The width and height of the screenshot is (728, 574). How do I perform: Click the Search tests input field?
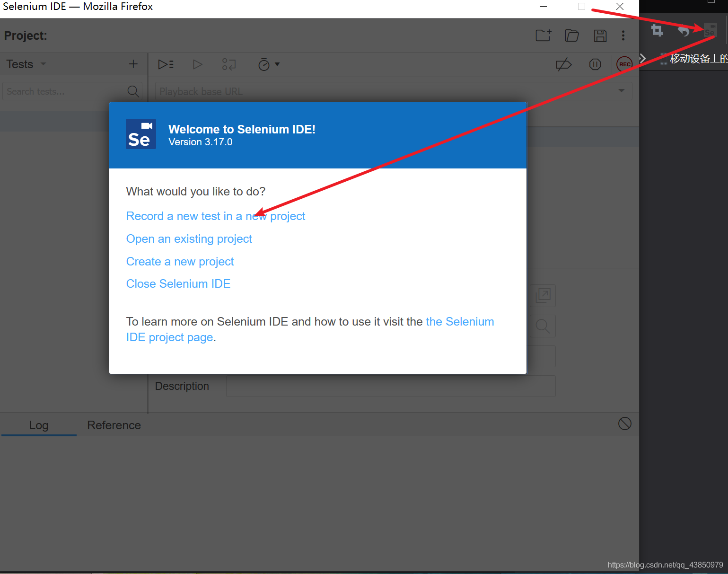(x=72, y=91)
